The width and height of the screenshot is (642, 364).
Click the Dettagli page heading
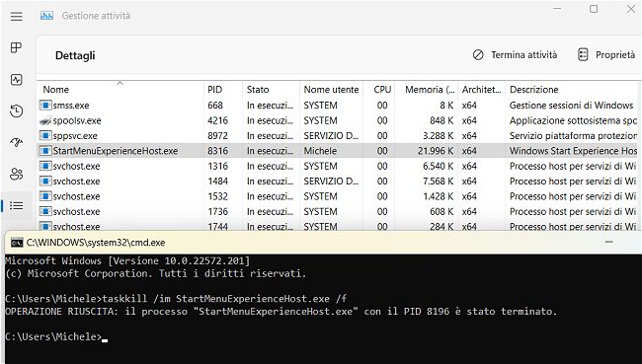75,55
